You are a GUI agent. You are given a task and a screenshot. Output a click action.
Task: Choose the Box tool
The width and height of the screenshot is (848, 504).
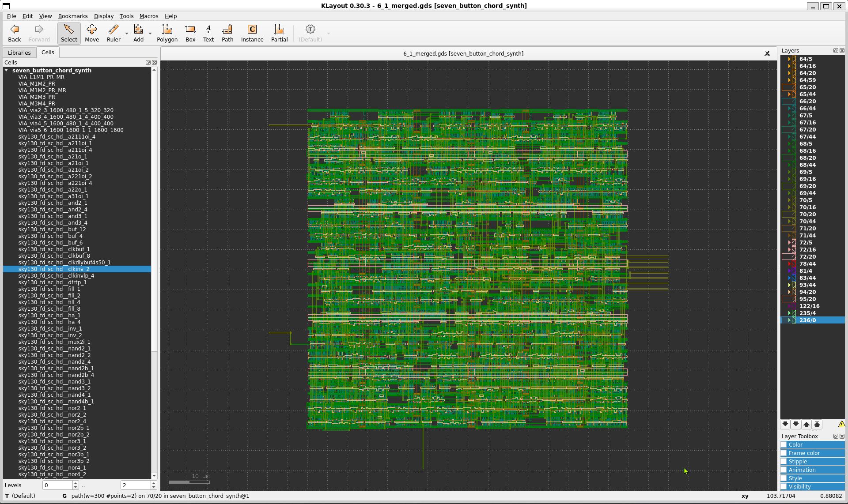click(190, 33)
